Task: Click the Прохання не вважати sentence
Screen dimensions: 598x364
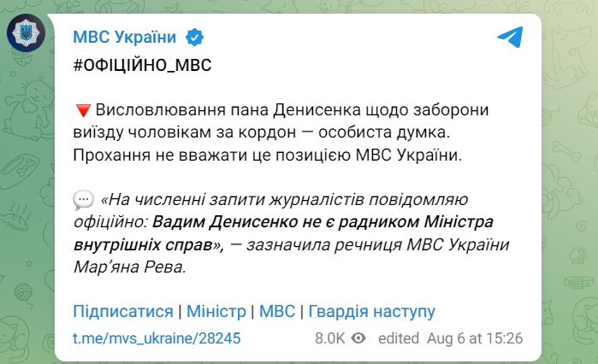Action: 266,156
